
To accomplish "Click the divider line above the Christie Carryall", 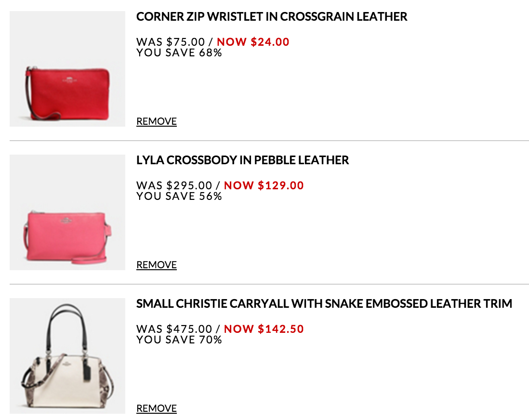I will coord(269,284).
